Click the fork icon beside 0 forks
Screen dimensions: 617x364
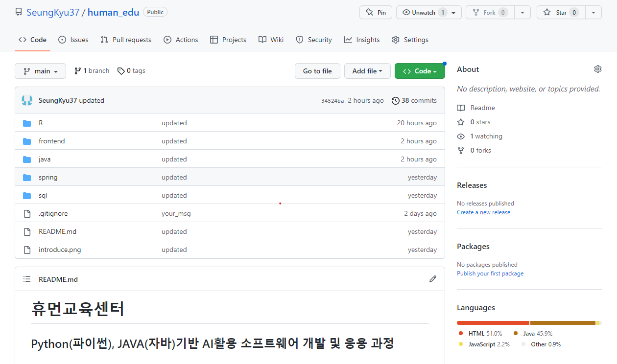point(460,150)
